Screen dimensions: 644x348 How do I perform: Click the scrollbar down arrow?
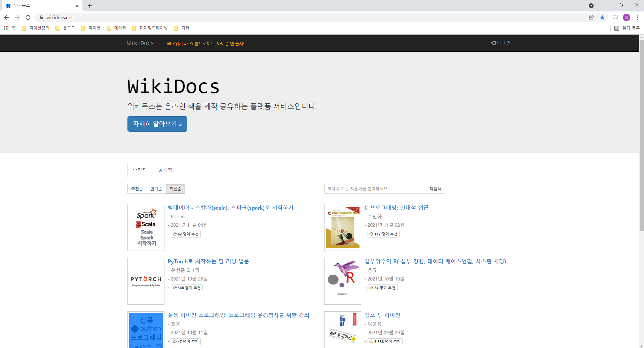tap(641, 345)
